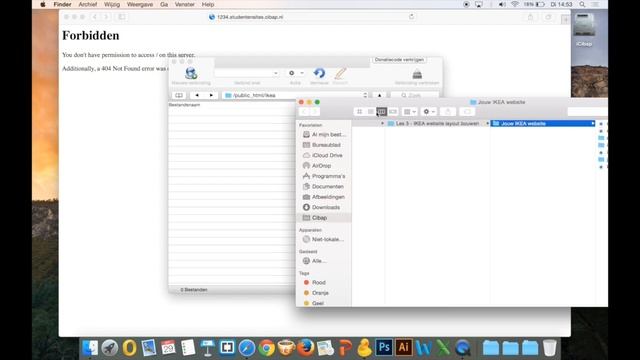The width and height of the screenshot is (640, 360).
Task: Open the Ga menu
Action: click(164, 4)
